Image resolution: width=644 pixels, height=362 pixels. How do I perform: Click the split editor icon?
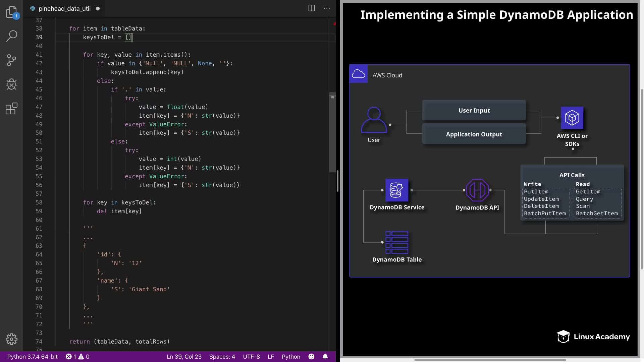[311, 8]
